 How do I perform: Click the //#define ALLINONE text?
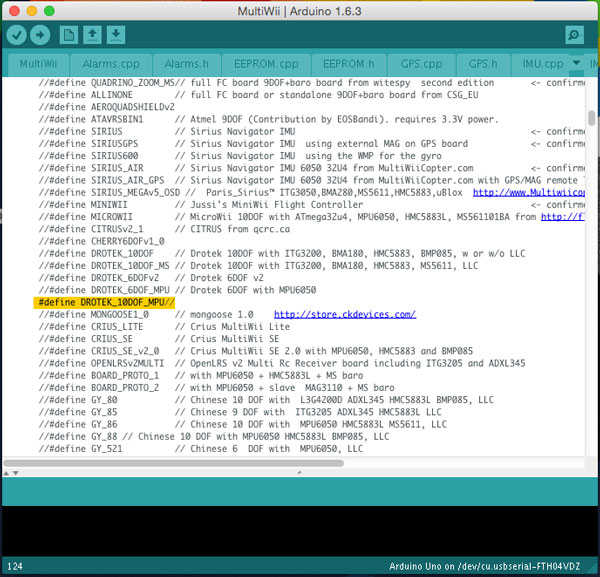click(x=85, y=95)
